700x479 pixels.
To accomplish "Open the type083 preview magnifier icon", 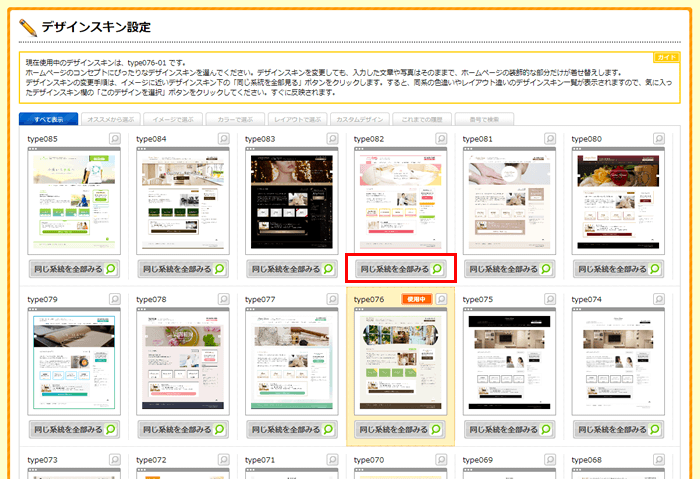I will coord(333,139).
